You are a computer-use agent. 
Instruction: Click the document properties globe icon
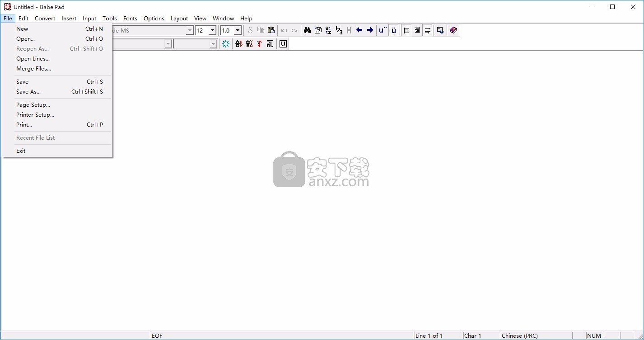coord(440,30)
